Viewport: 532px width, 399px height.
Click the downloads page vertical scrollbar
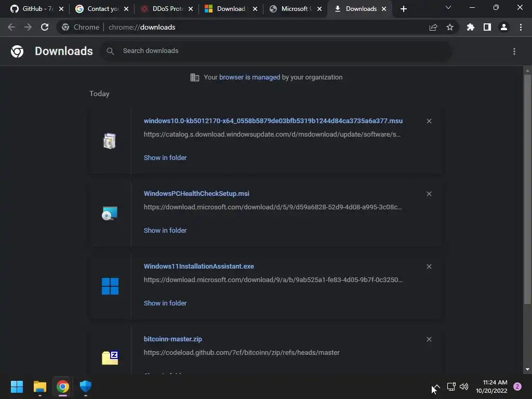(x=527, y=189)
